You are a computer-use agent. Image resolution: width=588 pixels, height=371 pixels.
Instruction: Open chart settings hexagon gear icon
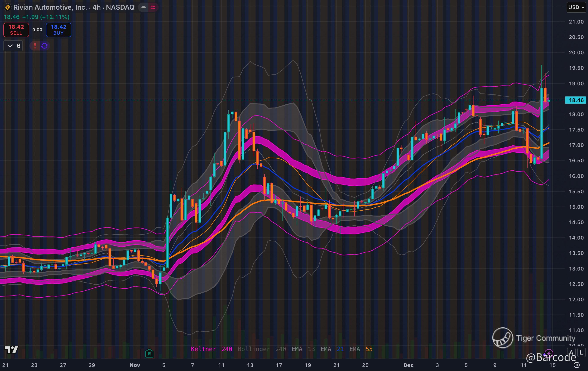(x=576, y=365)
